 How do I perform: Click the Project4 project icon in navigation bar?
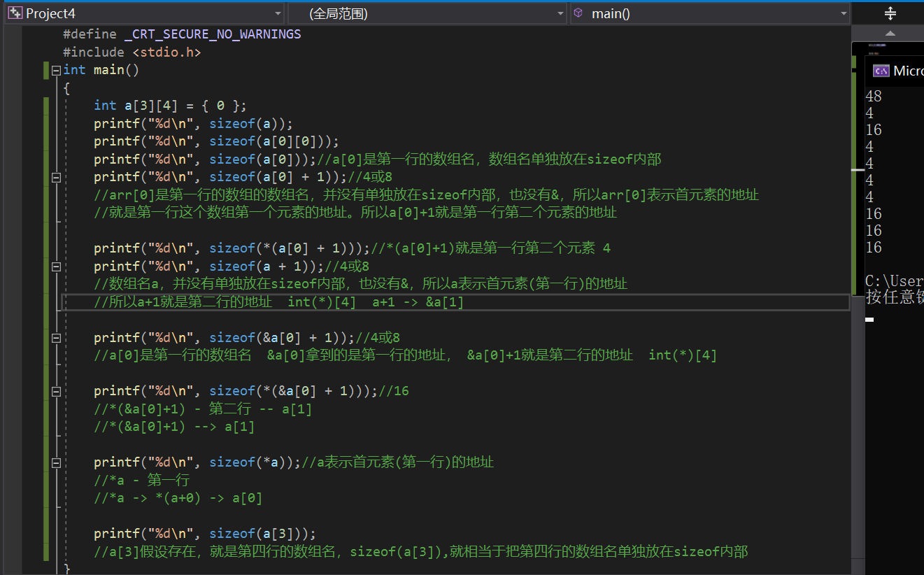(15, 13)
